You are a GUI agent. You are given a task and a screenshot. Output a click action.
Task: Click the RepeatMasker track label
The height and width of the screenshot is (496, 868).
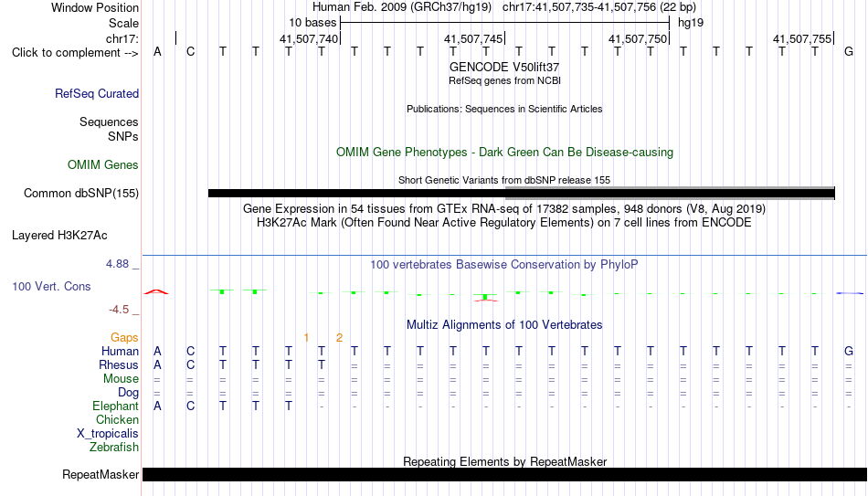tap(101, 474)
